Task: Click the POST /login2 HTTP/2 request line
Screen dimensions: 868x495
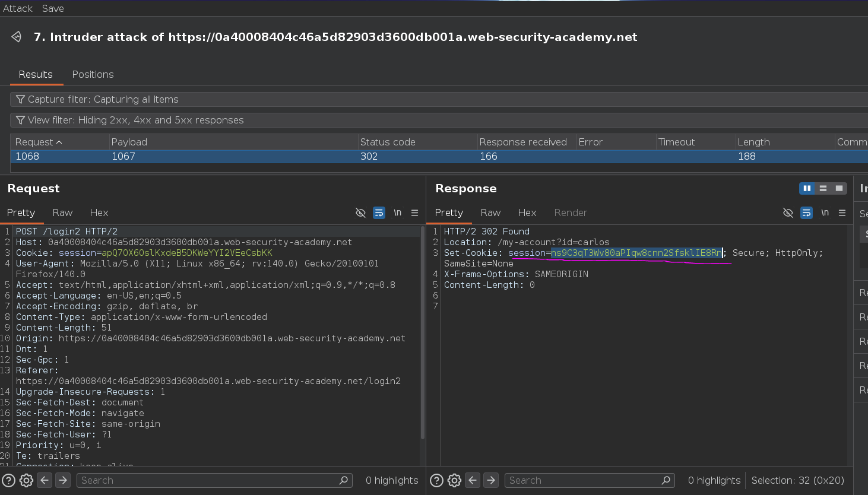Action: (66, 231)
